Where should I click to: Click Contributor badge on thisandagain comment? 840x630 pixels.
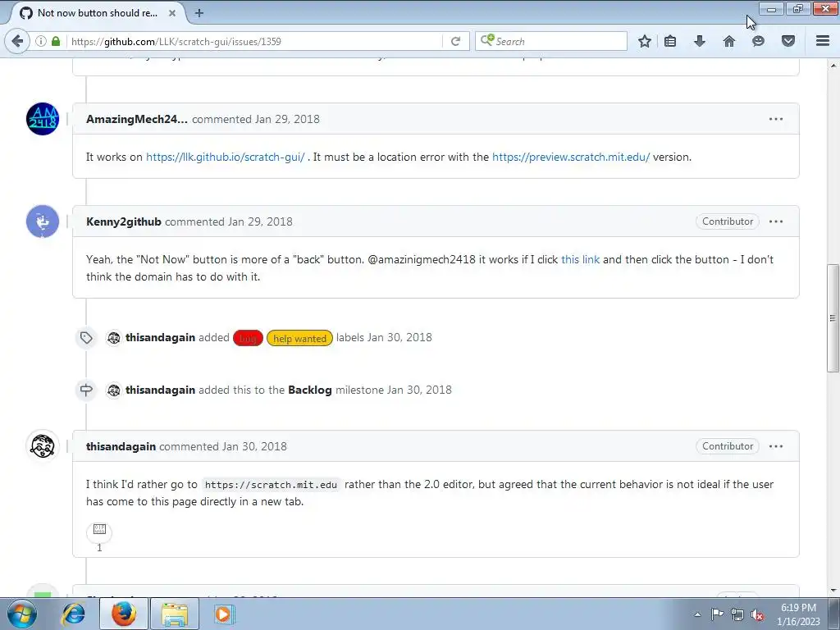pos(728,445)
